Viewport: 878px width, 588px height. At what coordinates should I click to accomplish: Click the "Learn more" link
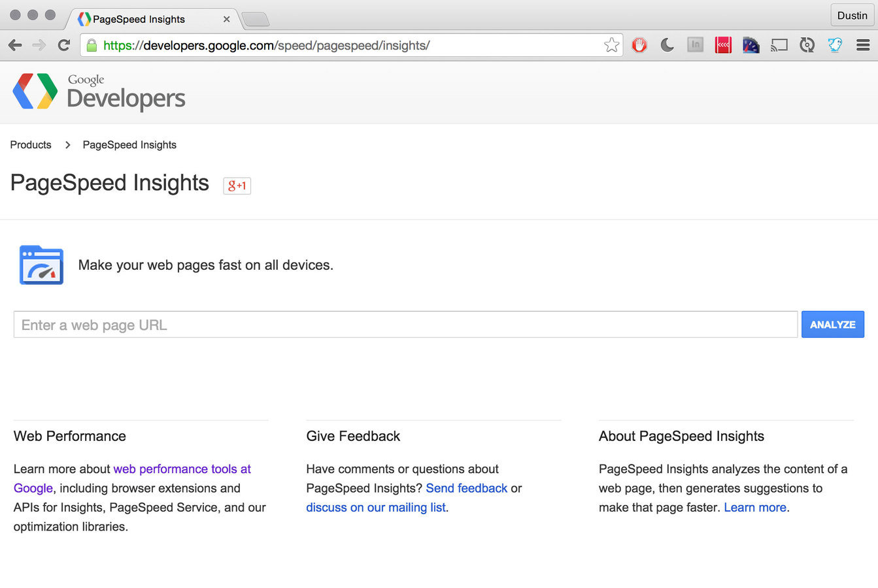[x=755, y=508]
